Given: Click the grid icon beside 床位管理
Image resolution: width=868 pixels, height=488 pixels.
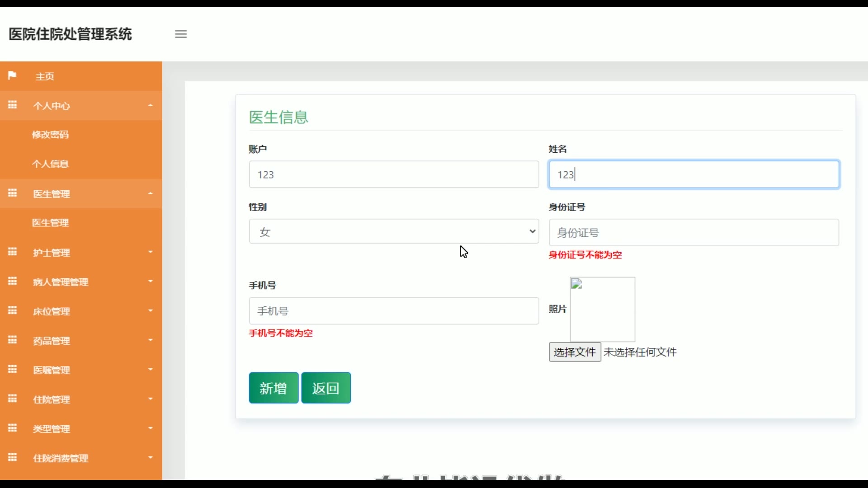Looking at the screenshot, I should coord(12,310).
